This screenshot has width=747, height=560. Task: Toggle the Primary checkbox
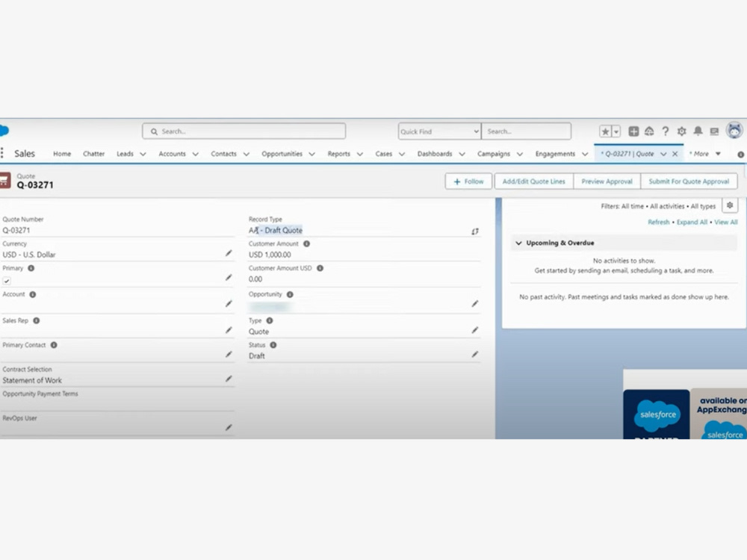(x=7, y=281)
